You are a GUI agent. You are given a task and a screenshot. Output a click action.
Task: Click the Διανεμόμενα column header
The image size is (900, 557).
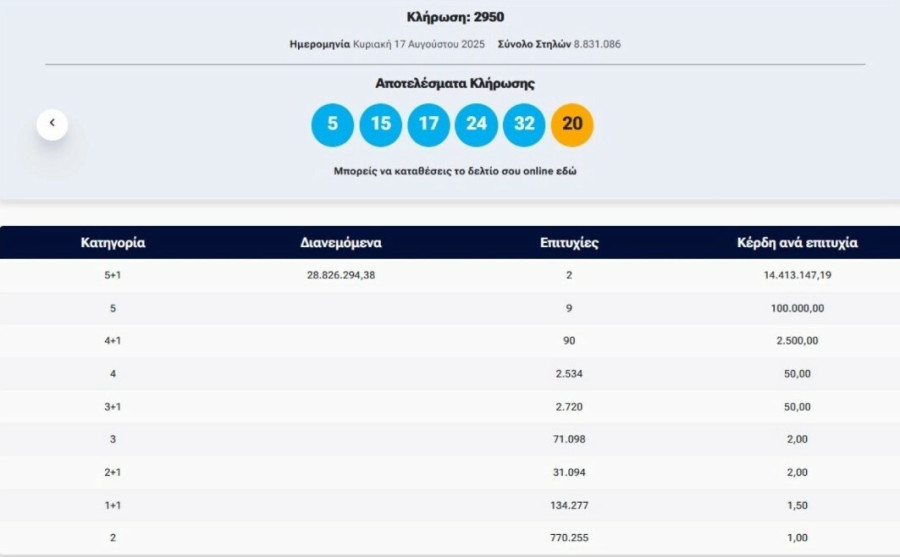pos(341,243)
